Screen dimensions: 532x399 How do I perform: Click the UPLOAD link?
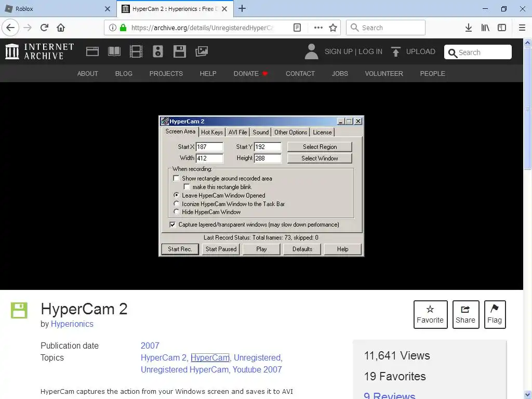click(x=413, y=51)
